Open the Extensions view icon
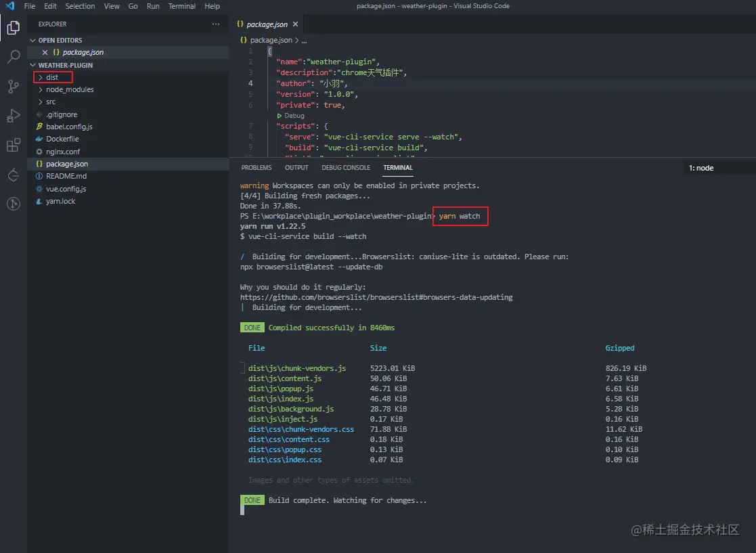The width and height of the screenshot is (756, 553). [14, 145]
